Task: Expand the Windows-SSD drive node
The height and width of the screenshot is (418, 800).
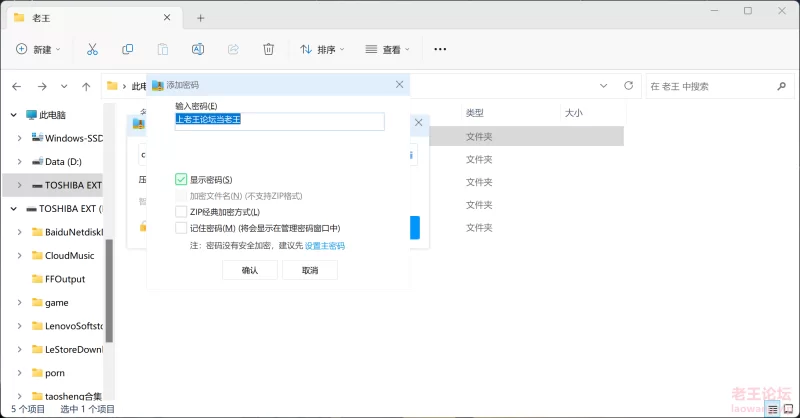Action: click(19, 138)
